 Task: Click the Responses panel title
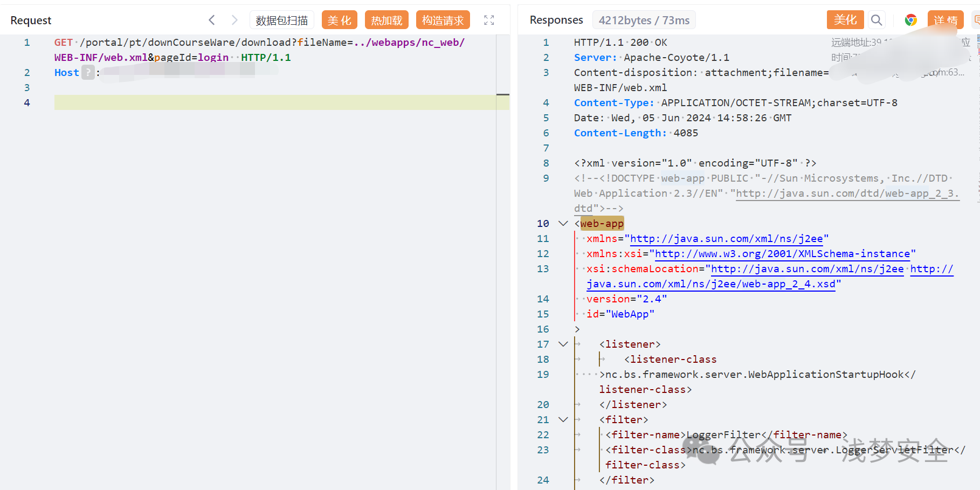[556, 20]
